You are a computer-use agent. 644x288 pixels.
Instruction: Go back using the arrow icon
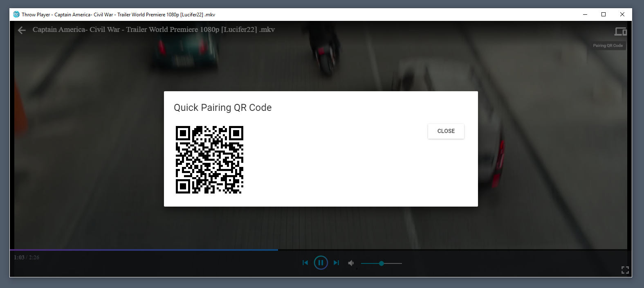coord(22,30)
